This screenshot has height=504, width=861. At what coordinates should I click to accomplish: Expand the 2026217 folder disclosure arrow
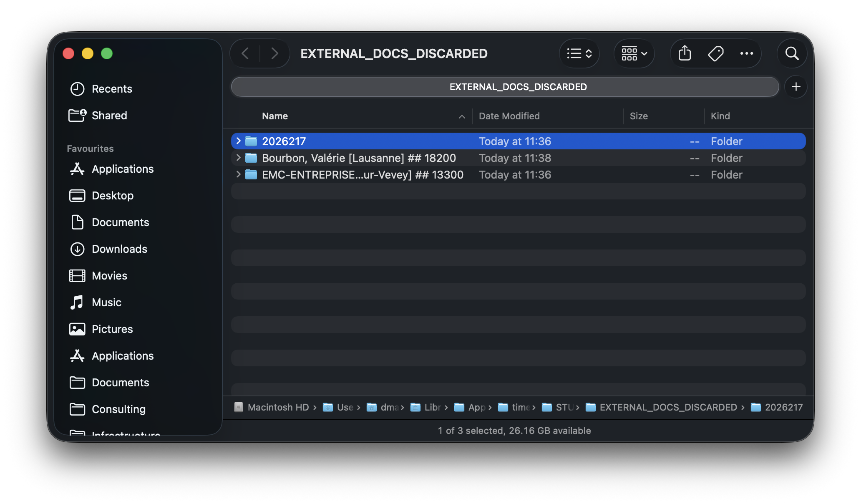point(238,141)
